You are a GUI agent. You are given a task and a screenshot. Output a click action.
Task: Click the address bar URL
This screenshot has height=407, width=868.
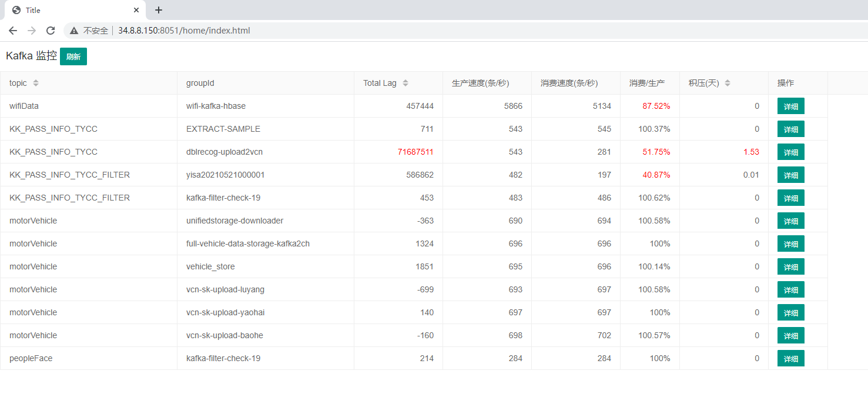tap(184, 31)
